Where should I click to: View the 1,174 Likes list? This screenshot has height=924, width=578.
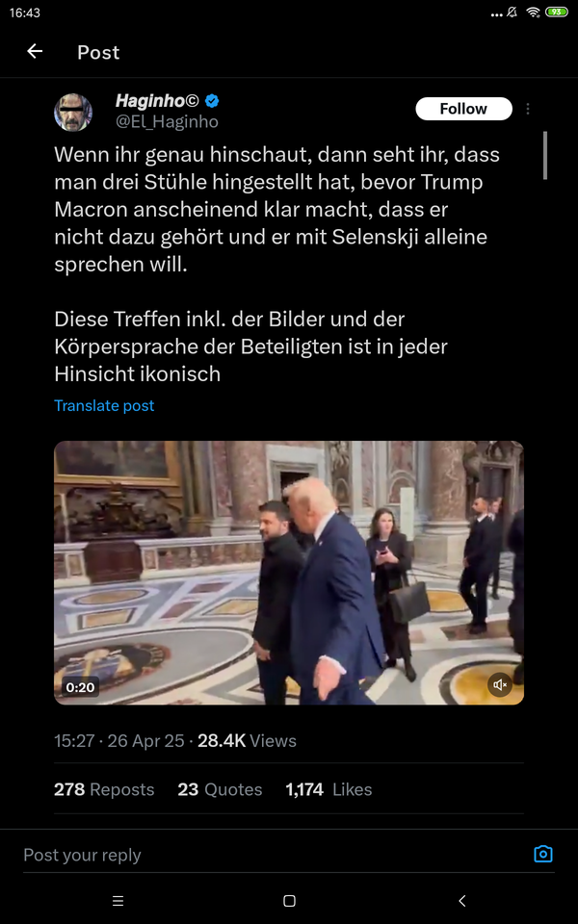329,789
